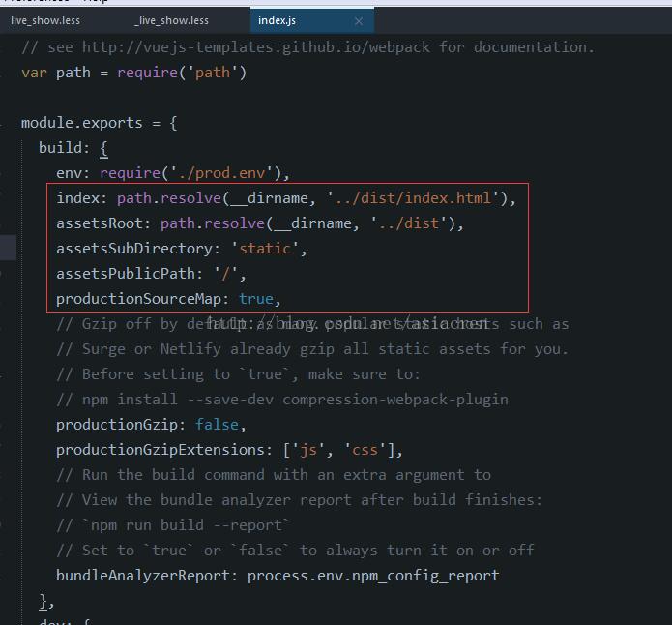Click the productionGzipExtensions line
672x625 pixels.
[229, 450]
